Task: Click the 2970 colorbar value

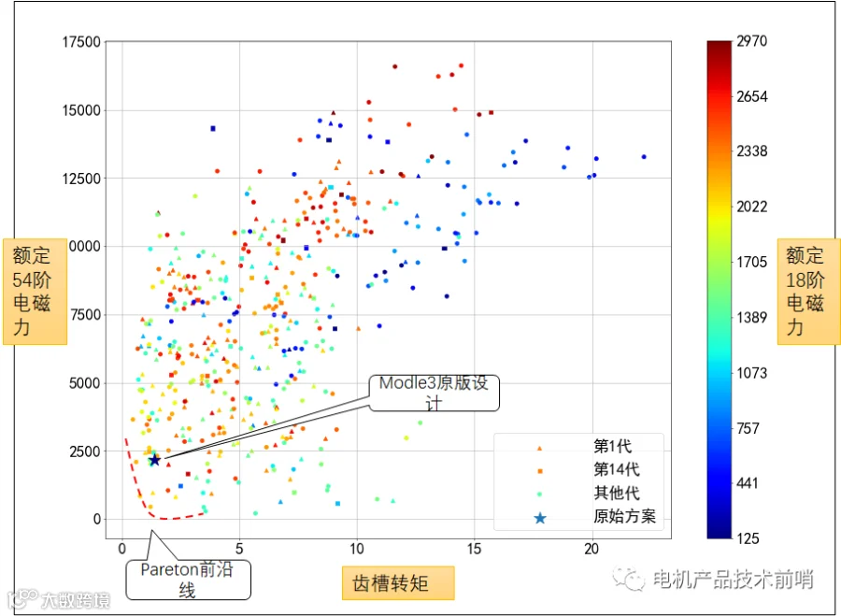Action: pos(751,41)
